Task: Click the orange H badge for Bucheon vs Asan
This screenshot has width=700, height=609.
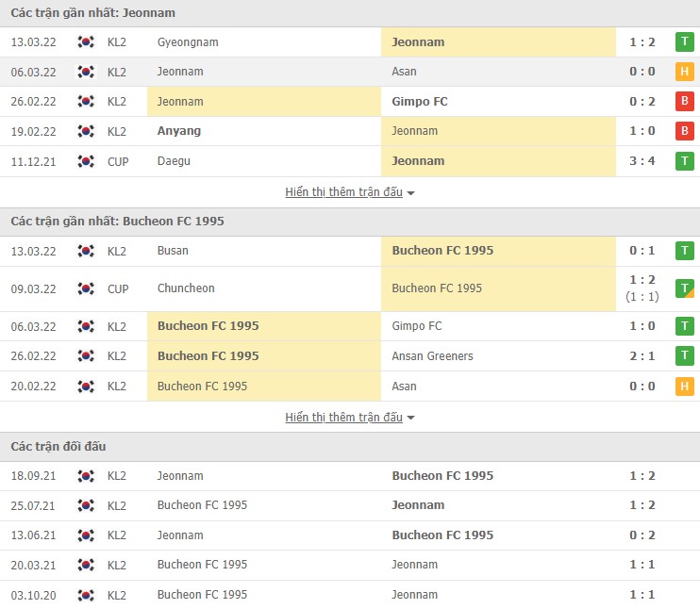Action: [684, 386]
